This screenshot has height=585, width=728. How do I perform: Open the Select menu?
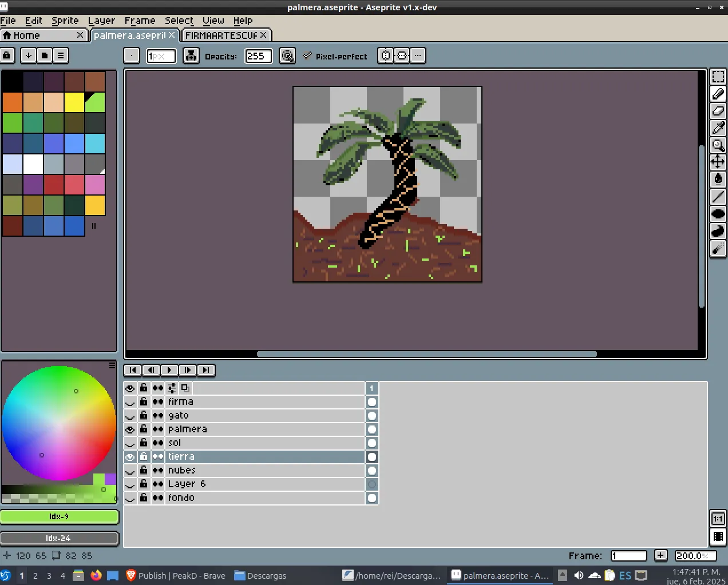tap(179, 21)
